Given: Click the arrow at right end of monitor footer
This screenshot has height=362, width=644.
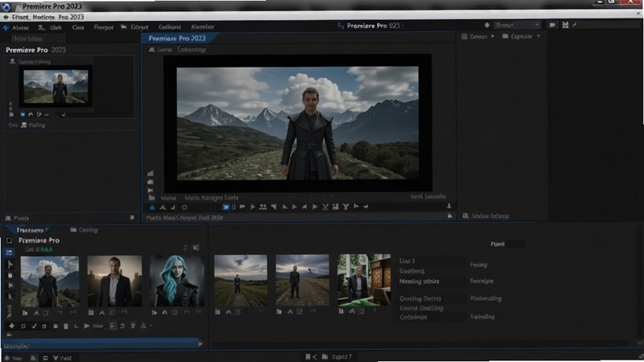Looking at the screenshot, I should coord(450,216).
